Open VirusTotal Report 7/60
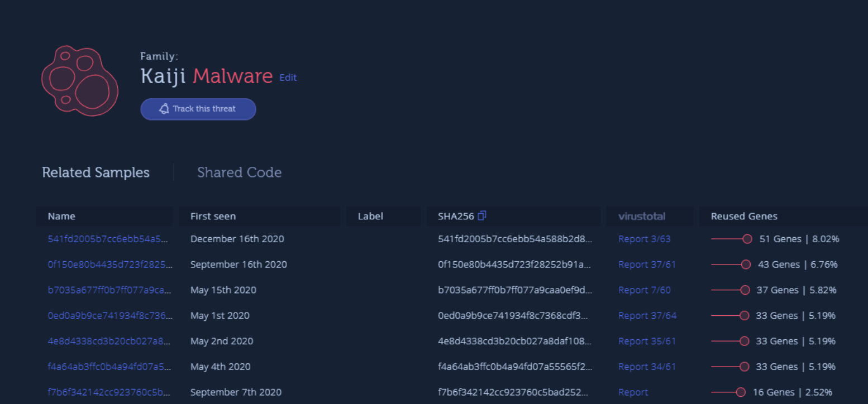868x404 pixels. (644, 290)
